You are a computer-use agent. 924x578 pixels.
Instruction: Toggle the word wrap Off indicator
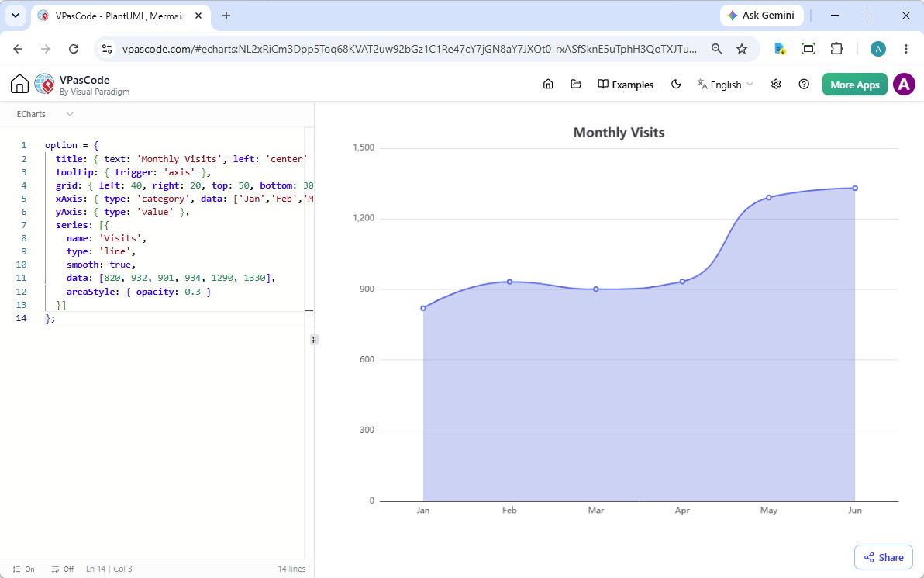[x=63, y=569]
